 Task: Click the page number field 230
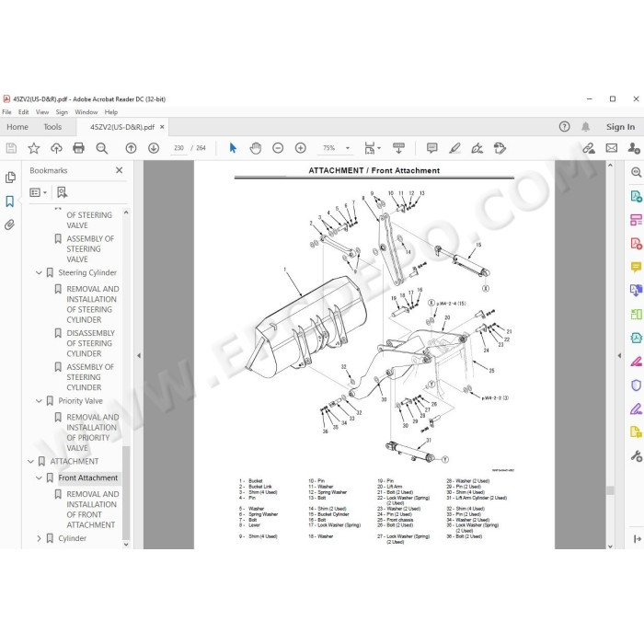point(178,148)
